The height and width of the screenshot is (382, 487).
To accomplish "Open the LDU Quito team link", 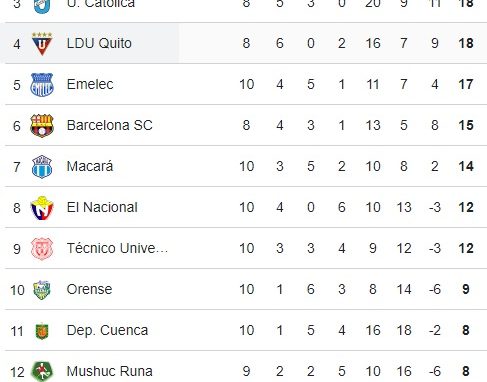I will click(99, 43).
